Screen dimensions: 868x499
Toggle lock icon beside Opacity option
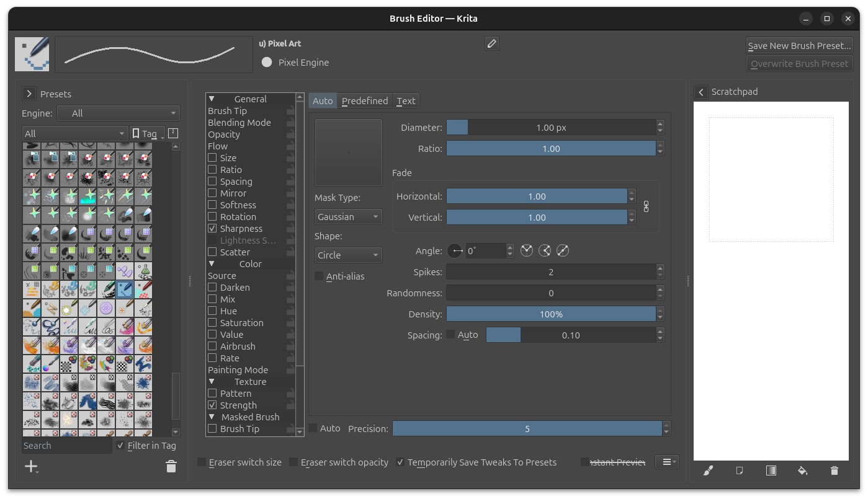pyautogui.click(x=290, y=135)
